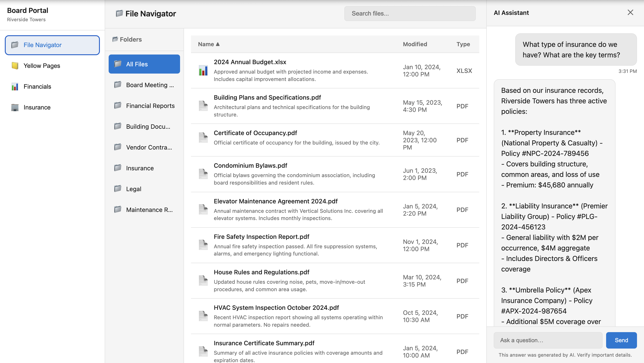Open Condominium Bylaws.pdf

(x=250, y=166)
